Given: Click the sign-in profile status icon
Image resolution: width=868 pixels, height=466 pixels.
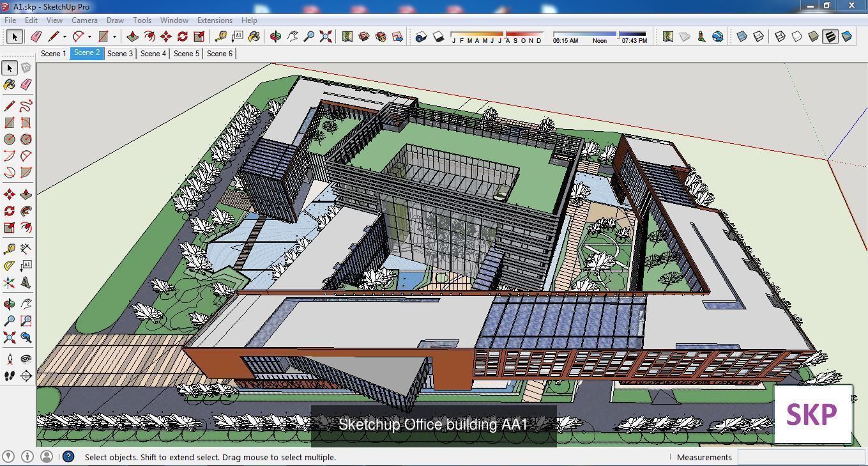Looking at the screenshot, I should [x=47, y=456].
